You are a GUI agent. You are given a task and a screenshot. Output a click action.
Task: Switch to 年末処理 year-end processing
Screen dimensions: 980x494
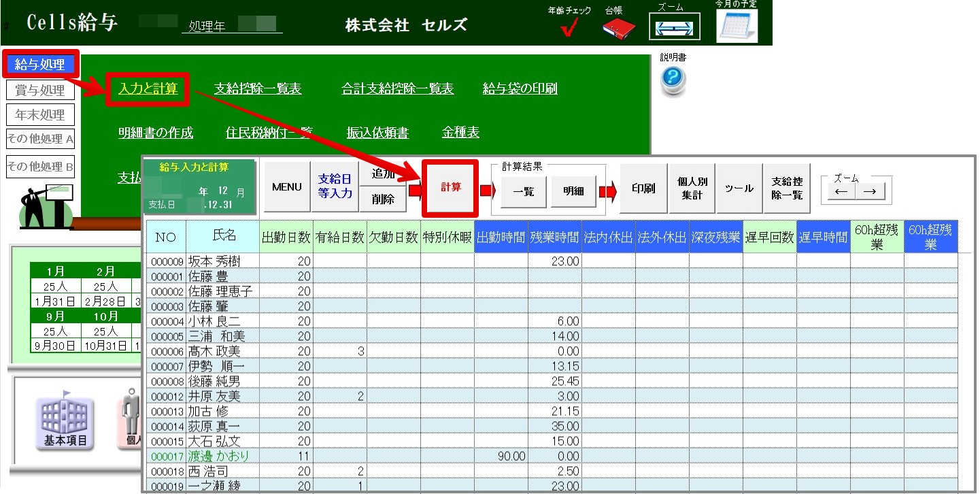(39, 115)
